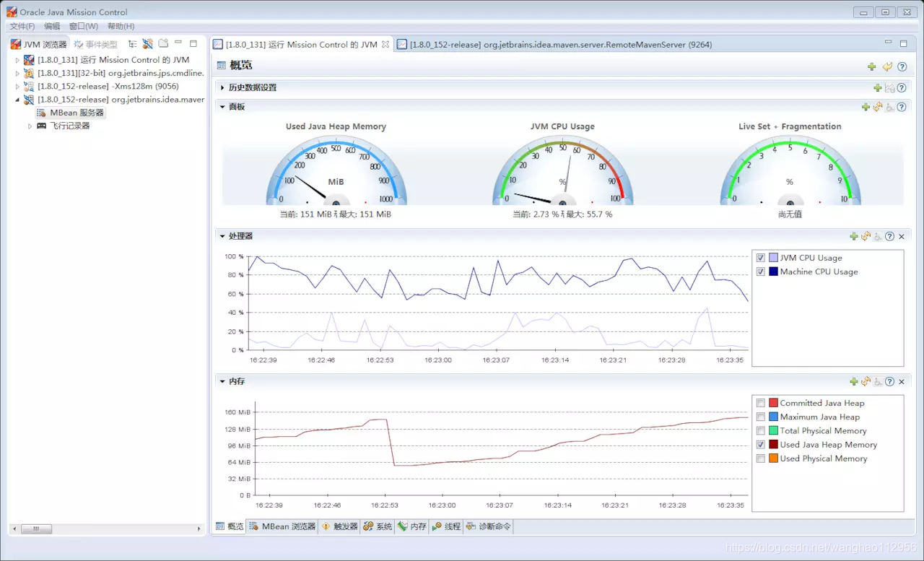Open help for the 面板 section
The height and width of the screenshot is (561, 924).
902,107
